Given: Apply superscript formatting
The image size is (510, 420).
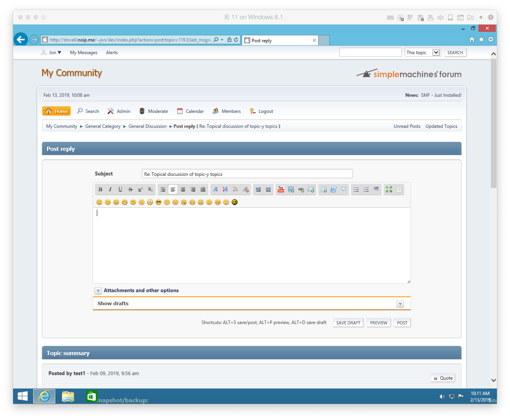Looking at the screenshot, I should coord(140,189).
